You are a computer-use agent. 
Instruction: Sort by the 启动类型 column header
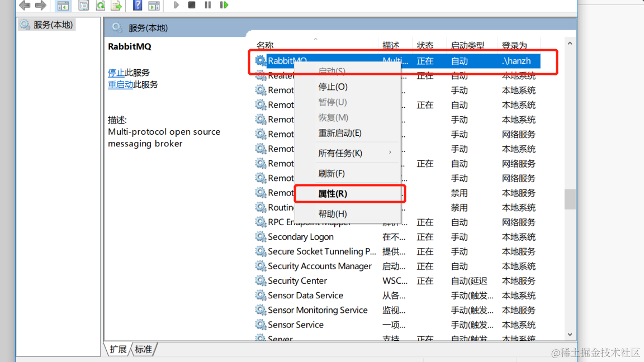click(471, 45)
